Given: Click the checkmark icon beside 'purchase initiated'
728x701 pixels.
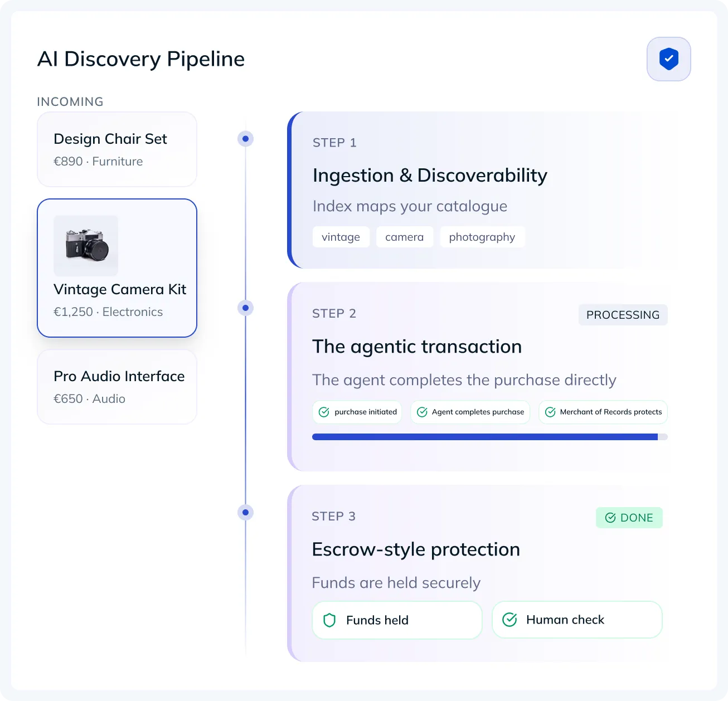Looking at the screenshot, I should tap(324, 412).
